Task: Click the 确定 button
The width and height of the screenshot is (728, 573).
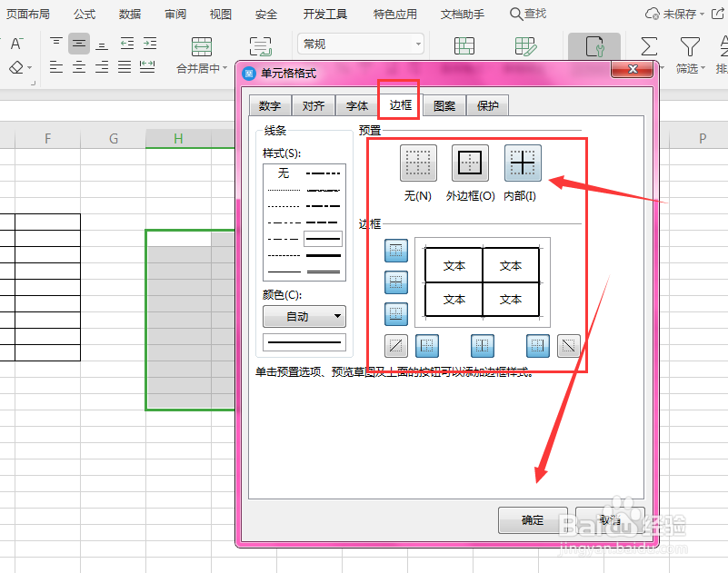Action: [x=533, y=520]
